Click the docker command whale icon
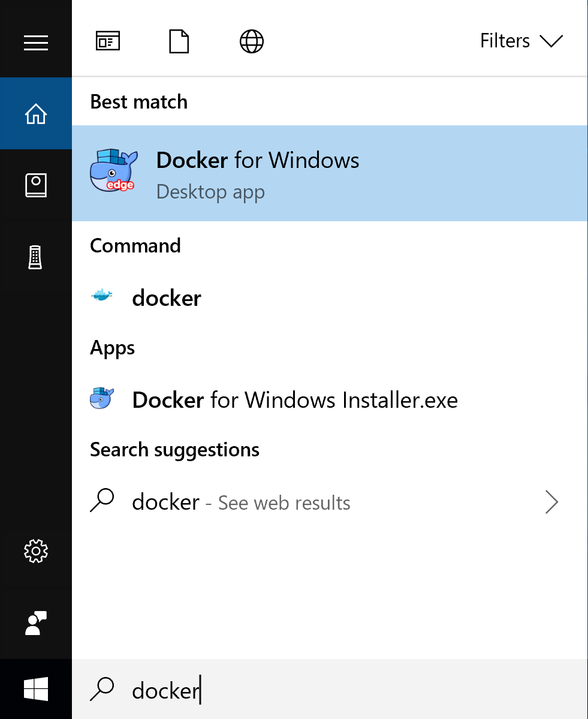The image size is (588, 719). (102, 295)
